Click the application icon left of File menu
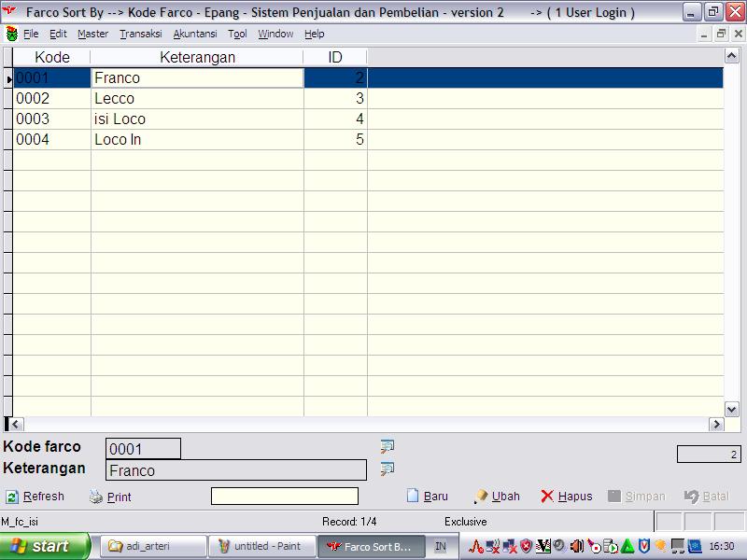Screen dimensions: 747x560 [x=11, y=35]
